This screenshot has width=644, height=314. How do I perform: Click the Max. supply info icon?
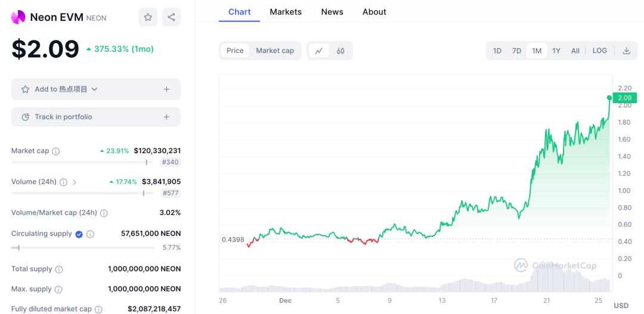(58, 290)
